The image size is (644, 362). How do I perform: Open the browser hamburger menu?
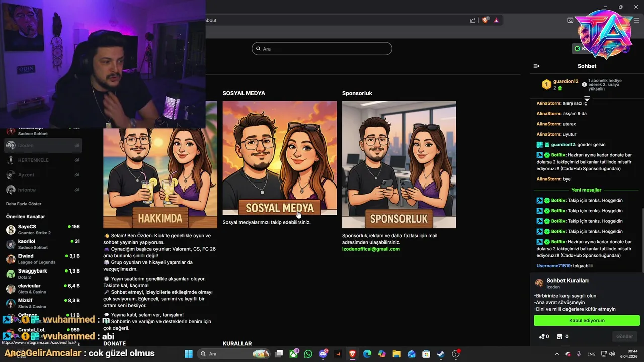pos(637,20)
